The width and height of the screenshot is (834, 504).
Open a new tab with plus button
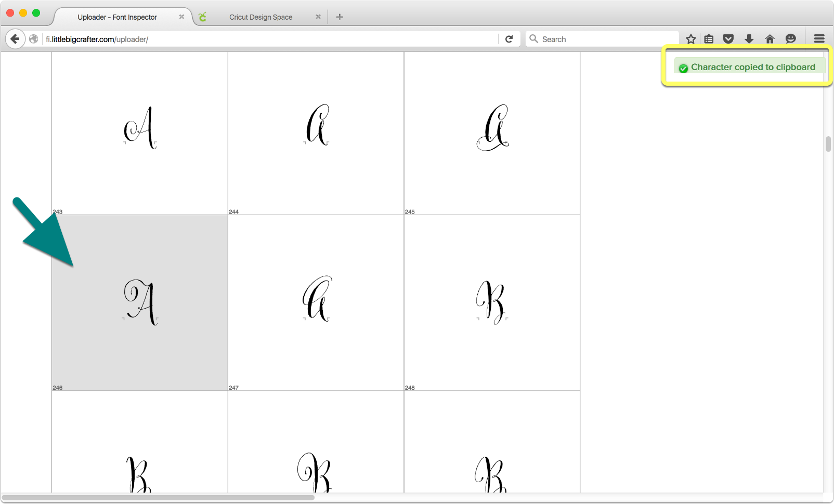click(x=340, y=17)
